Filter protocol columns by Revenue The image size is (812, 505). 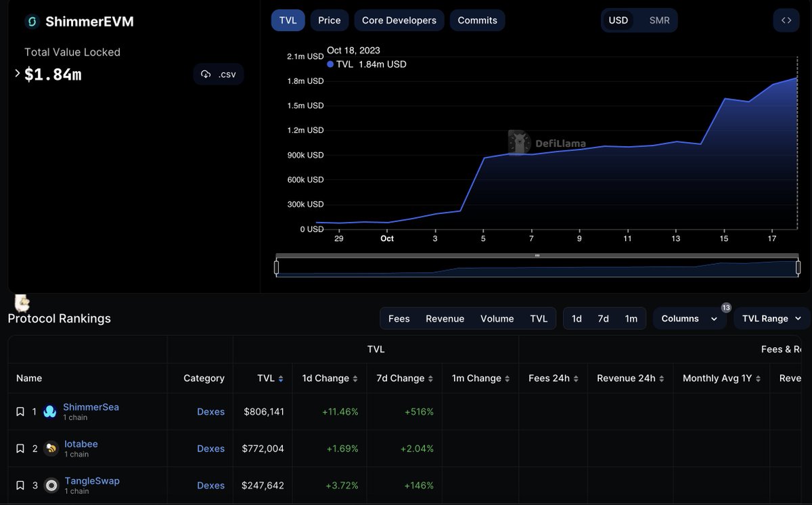point(445,319)
